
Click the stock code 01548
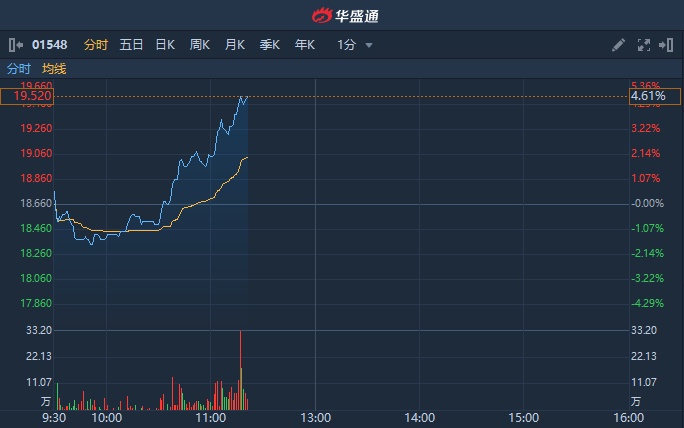pos(48,45)
